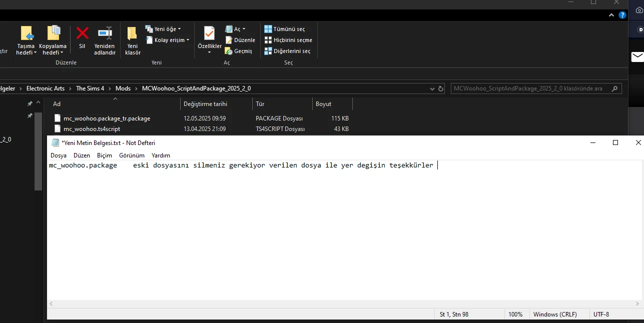
Task: Go to The Sims 4 breadcrumb
Action: coord(90,88)
